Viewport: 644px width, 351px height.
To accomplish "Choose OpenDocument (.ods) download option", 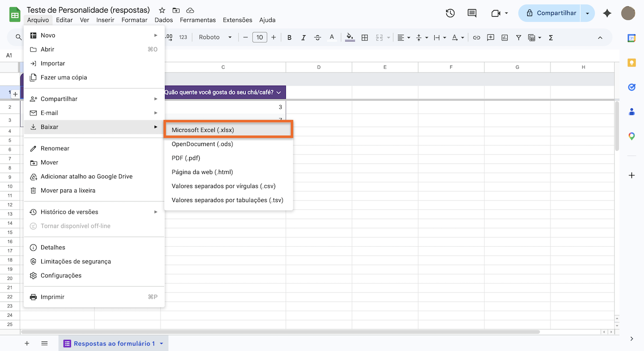I will (228, 144).
